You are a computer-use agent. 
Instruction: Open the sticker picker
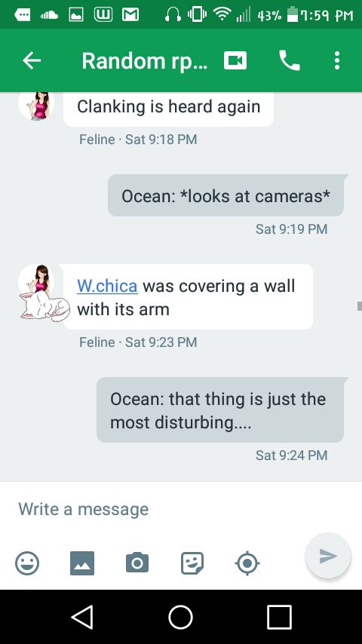click(192, 563)
